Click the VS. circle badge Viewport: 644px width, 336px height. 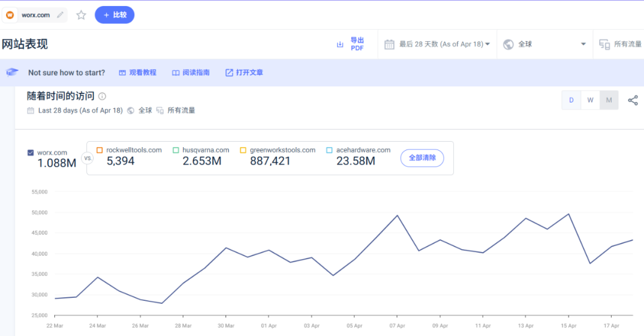(x=88, y=158)
